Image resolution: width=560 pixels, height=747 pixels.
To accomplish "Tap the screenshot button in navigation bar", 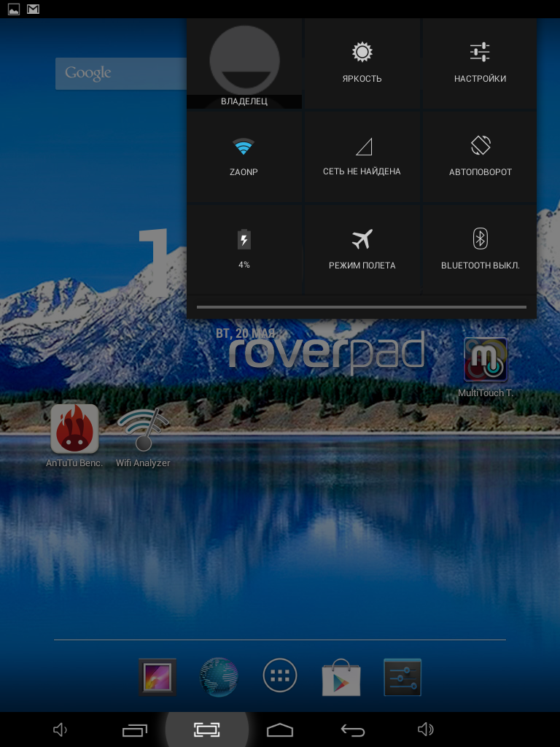I will point(206,729).
